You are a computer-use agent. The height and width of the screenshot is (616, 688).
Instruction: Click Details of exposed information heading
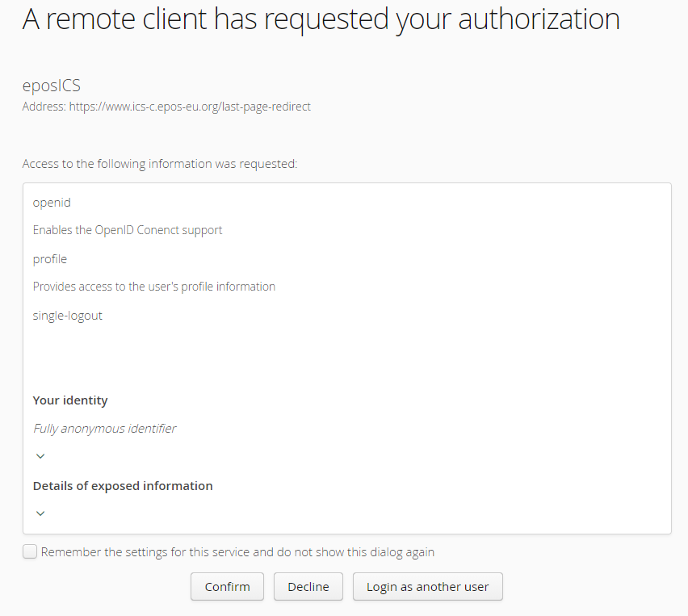[123, 486]
